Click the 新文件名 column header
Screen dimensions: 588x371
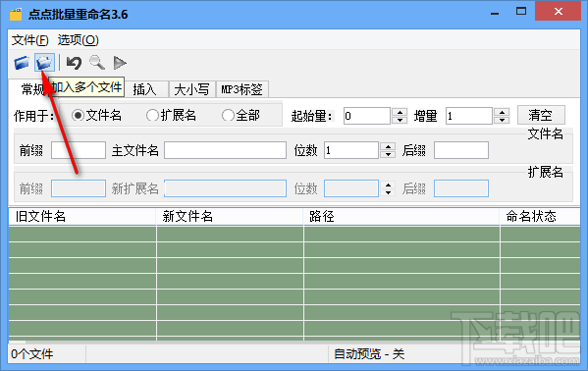[x=229, y=217]
